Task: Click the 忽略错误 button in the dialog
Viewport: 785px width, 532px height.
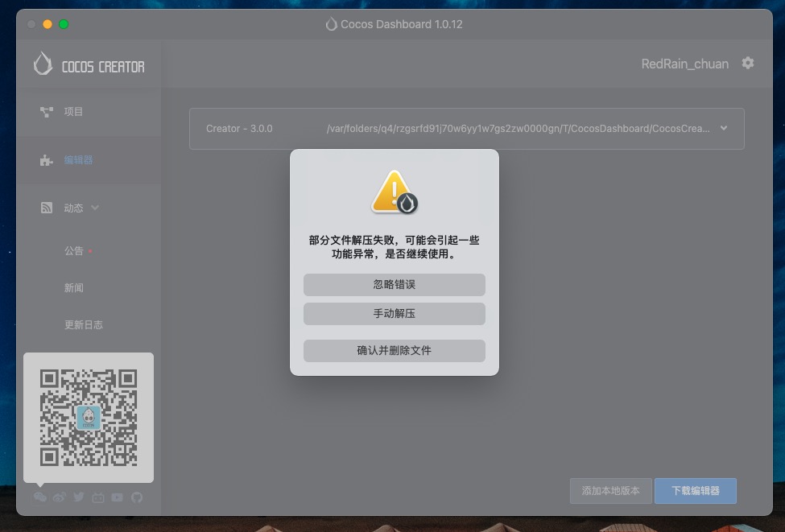Action: (x=394, y=285)
